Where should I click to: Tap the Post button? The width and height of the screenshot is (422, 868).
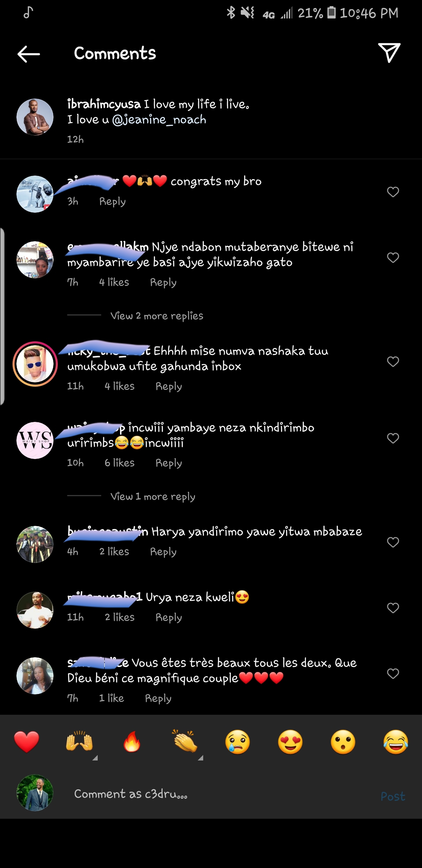click(393, 796)
